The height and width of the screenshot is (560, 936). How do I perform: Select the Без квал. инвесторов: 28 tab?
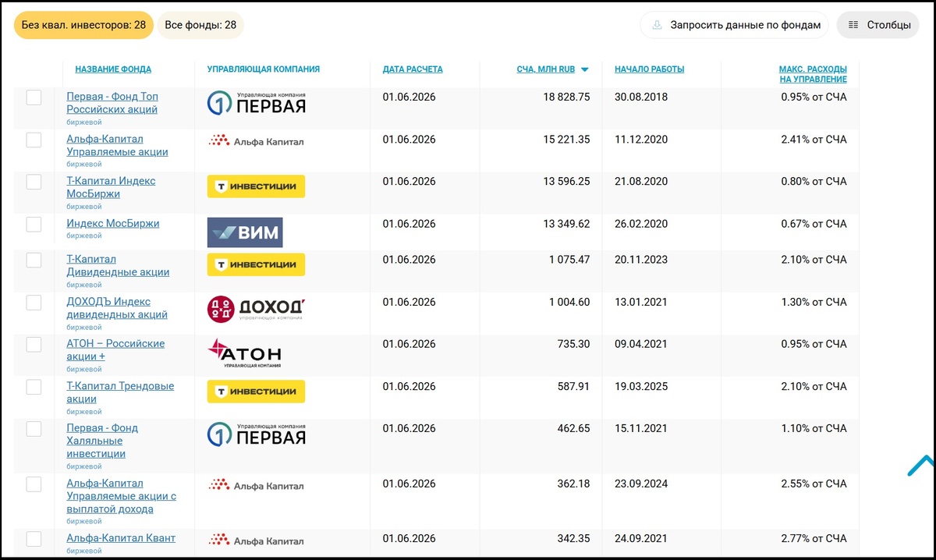[x=83, y=25]
